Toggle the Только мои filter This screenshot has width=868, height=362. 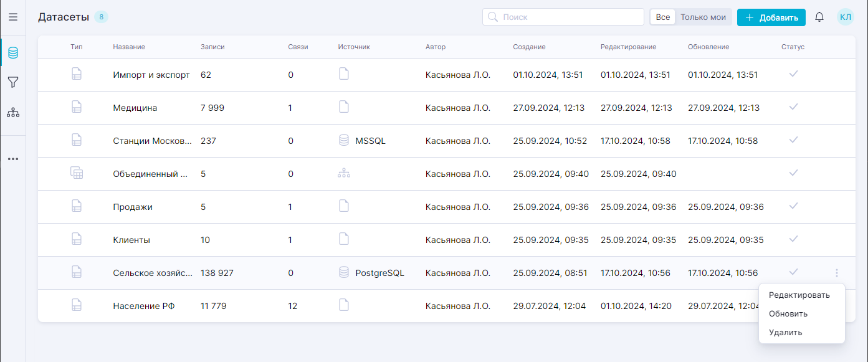703,17
